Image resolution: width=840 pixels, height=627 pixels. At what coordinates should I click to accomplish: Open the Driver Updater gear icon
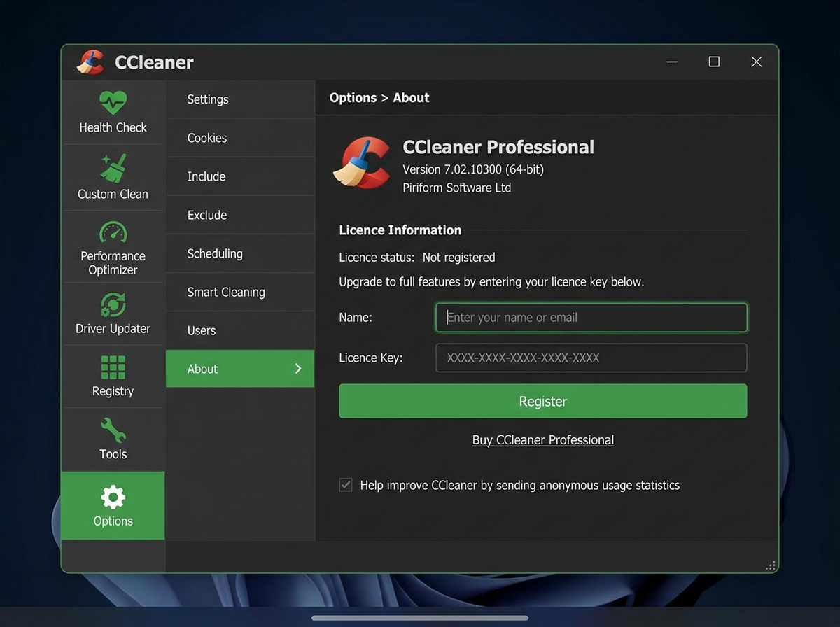click(113, 305)
